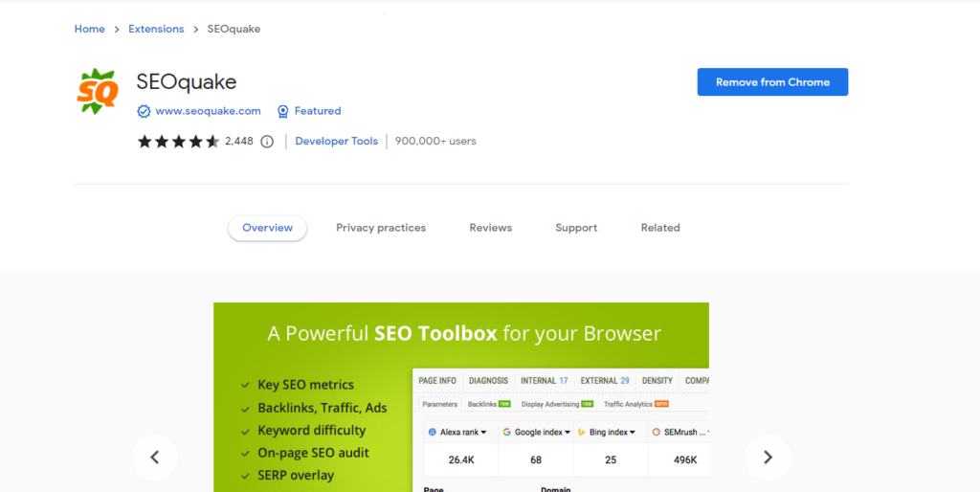Switch to the Privacy practices tab
This screenshot has width=980, height=492.
pyautogui.click(x=381, y=228)
